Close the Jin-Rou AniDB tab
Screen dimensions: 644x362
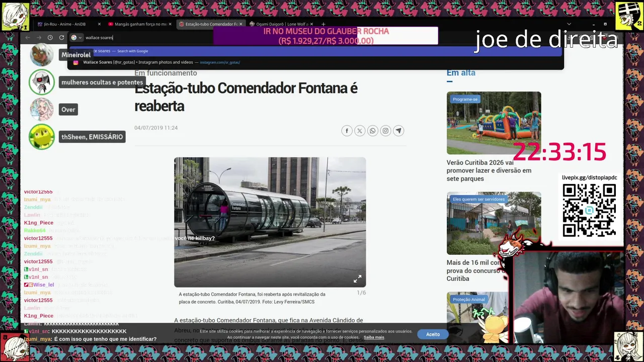point(99,24)
